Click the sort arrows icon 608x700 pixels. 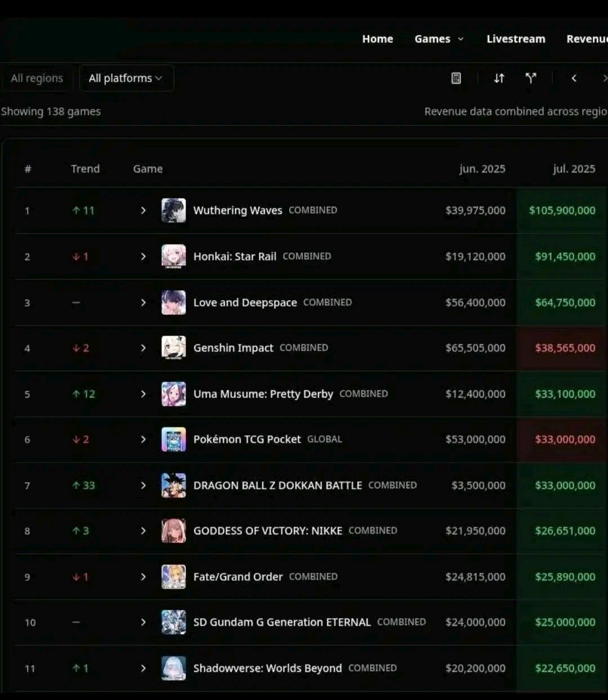tap(499, 78)
